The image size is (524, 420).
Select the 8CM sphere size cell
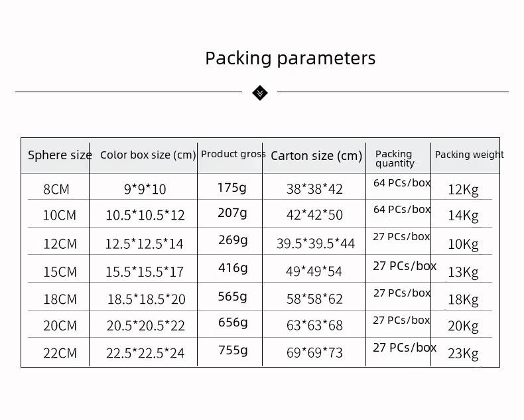(x=56, y=189)
